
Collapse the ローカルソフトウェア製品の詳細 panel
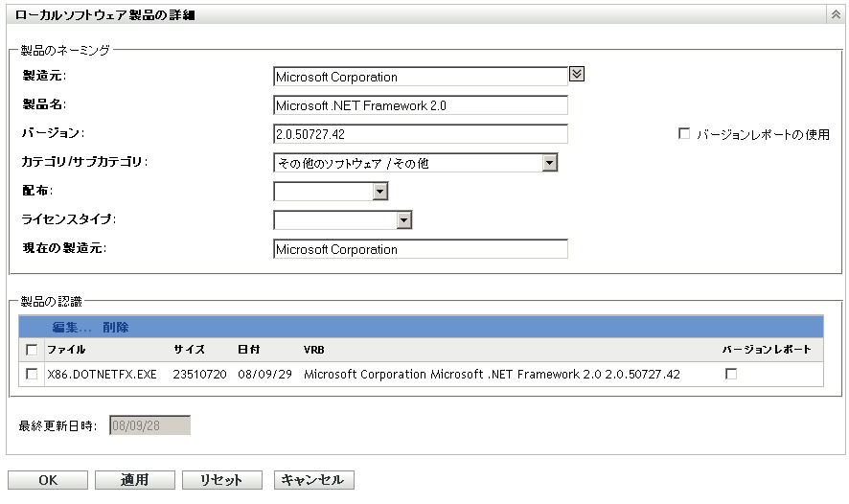pyautogui.click(x=837, y=15)
